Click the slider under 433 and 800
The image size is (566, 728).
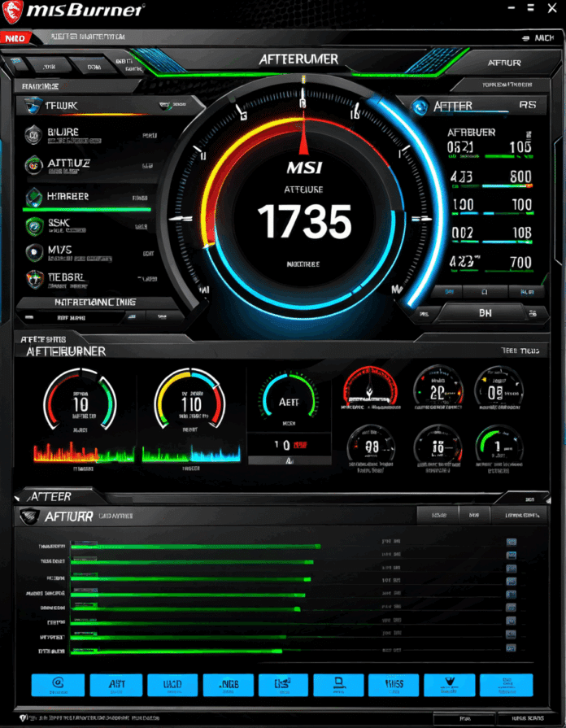coord(491,186)
